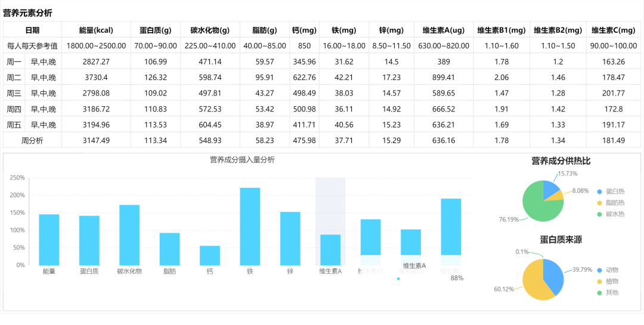644x325 pixels.
Task: Toggle the 脂肪热 legend item
Action: pyautogui.click(x=611, y=203)
